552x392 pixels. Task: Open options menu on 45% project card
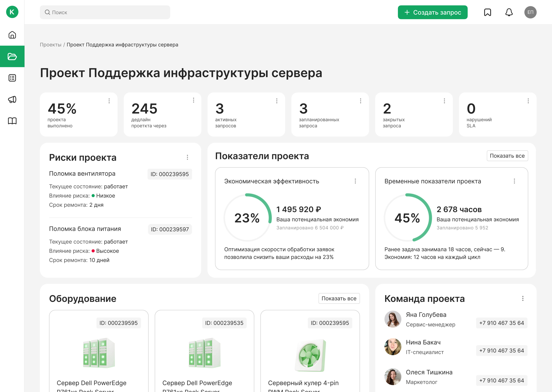pyautogui.click(x=109, y=101)
